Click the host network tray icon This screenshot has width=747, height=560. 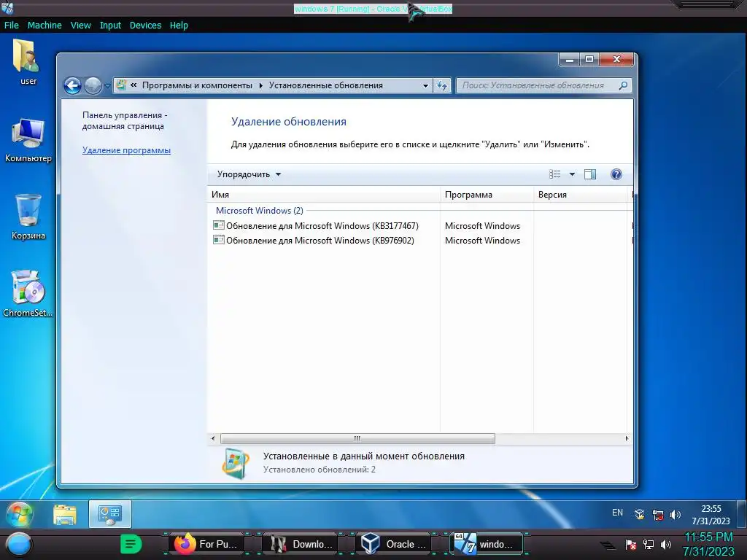649,545
